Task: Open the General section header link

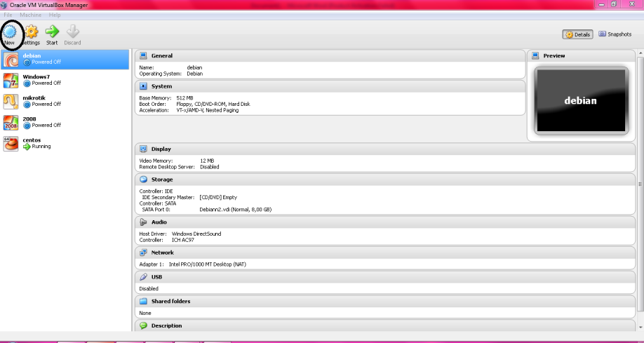Action: [162, 55]
